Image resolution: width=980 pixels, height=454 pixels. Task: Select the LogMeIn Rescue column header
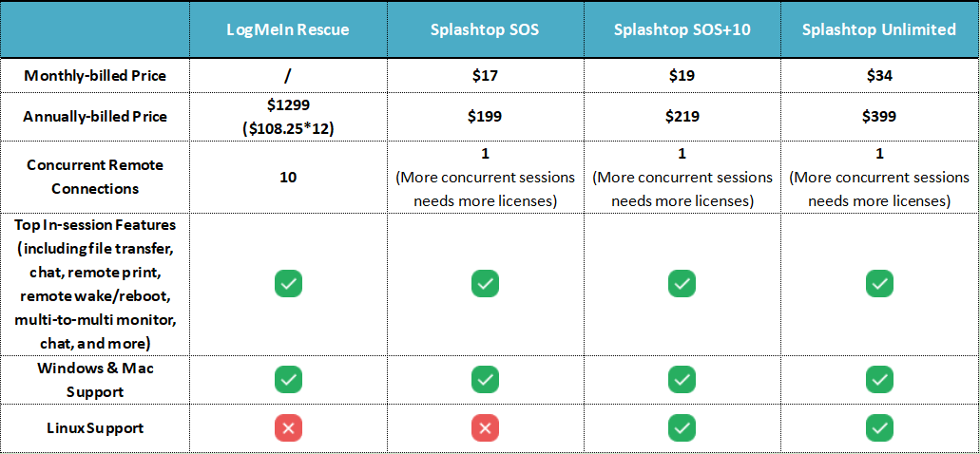pos(288,29)
